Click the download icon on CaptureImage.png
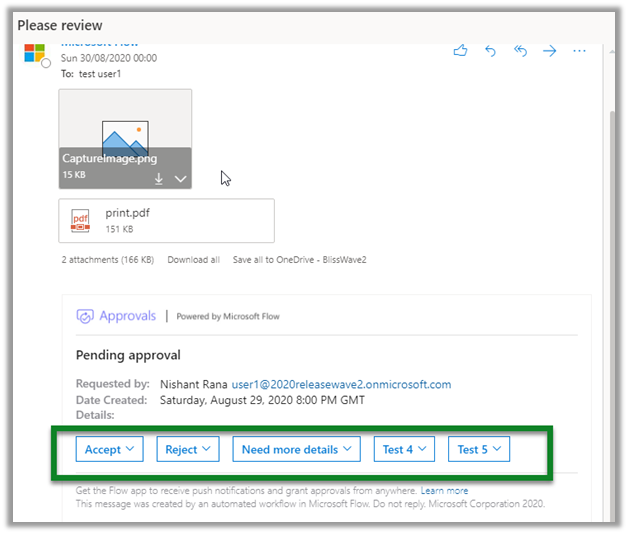 coord(158,179)
